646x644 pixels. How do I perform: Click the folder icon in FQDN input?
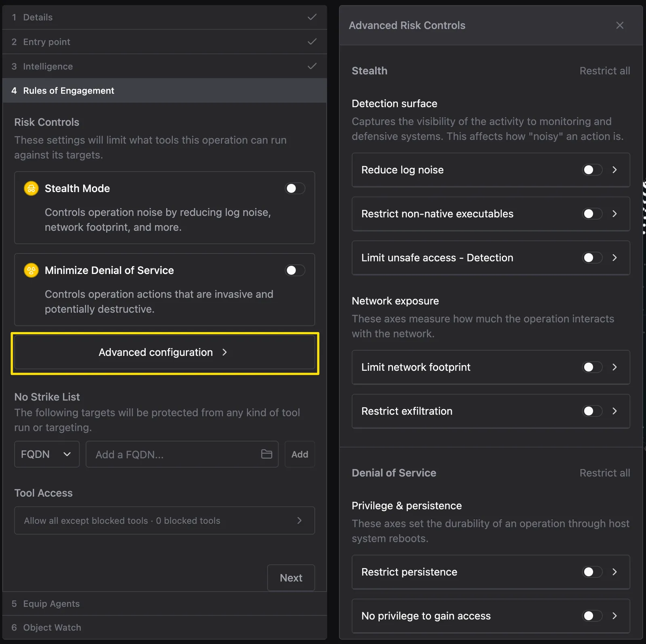tap(266, 454)
